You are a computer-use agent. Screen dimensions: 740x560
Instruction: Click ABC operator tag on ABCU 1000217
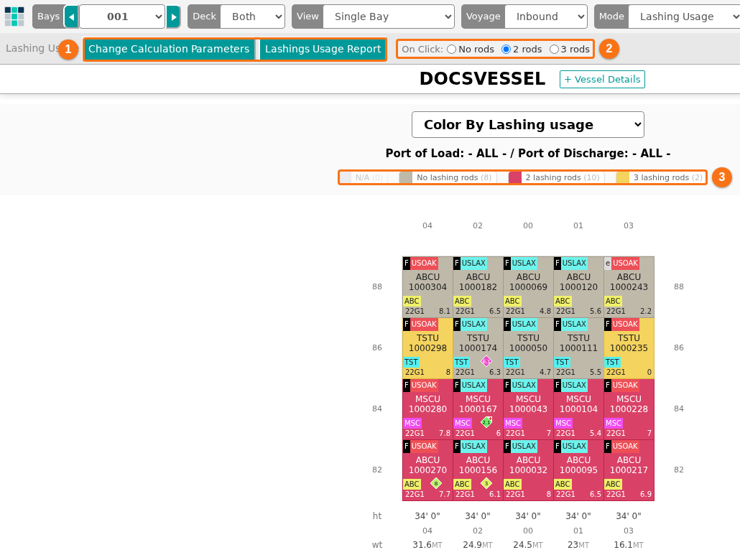point(613,484)
